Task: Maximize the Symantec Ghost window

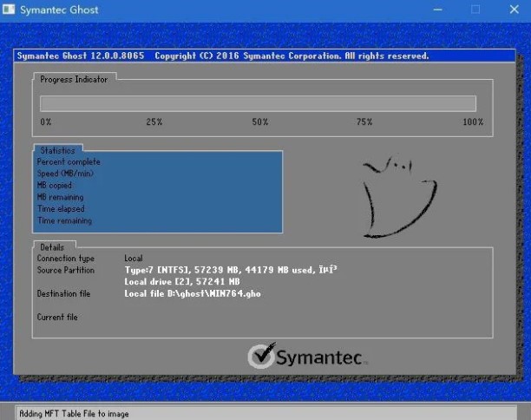Action: pyautogui.click(x=475, y=10)
